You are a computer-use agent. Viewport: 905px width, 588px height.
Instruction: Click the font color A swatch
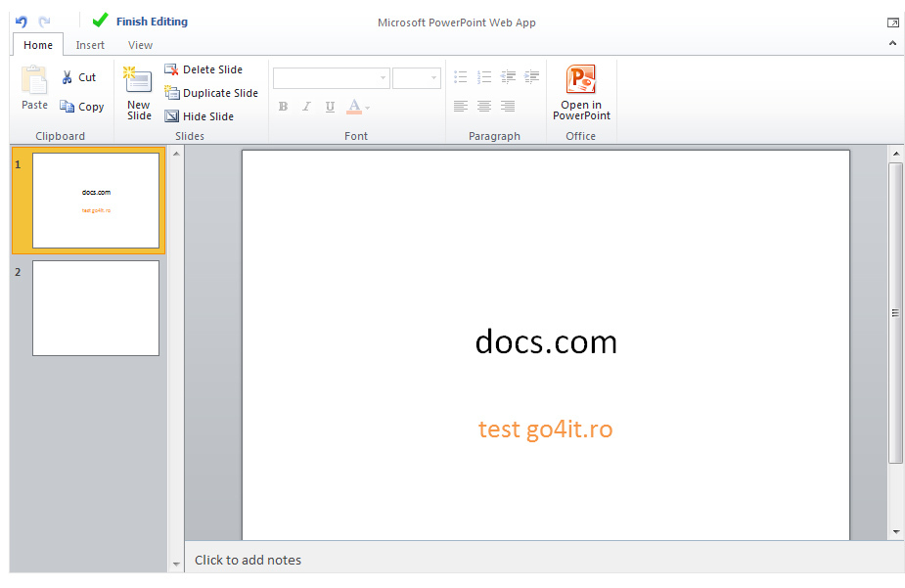coord(354,107)
